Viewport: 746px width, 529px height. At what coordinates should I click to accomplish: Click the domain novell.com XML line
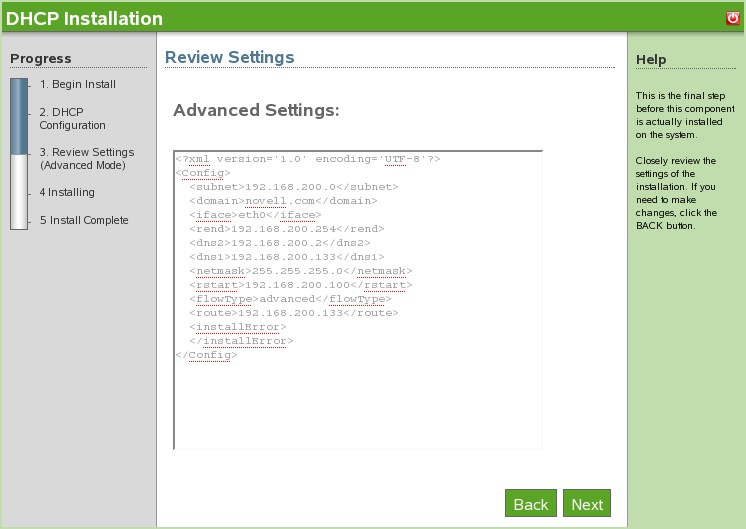pos(284,201)
